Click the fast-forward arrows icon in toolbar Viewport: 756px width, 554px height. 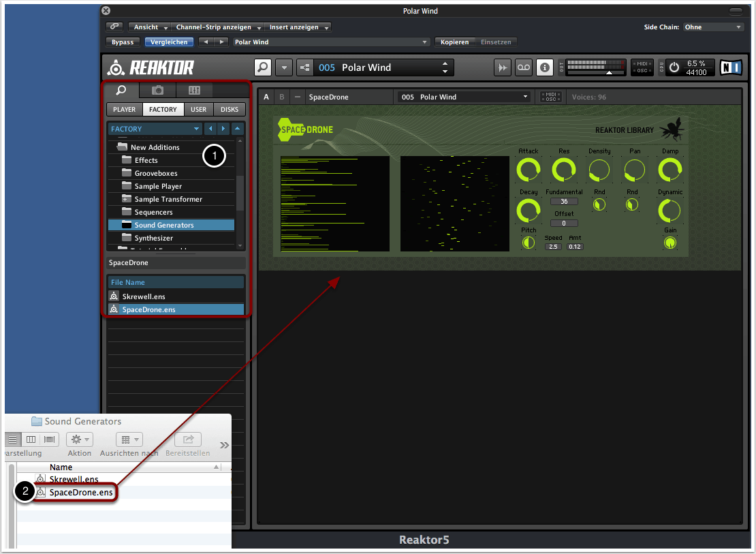click(503, 67)
